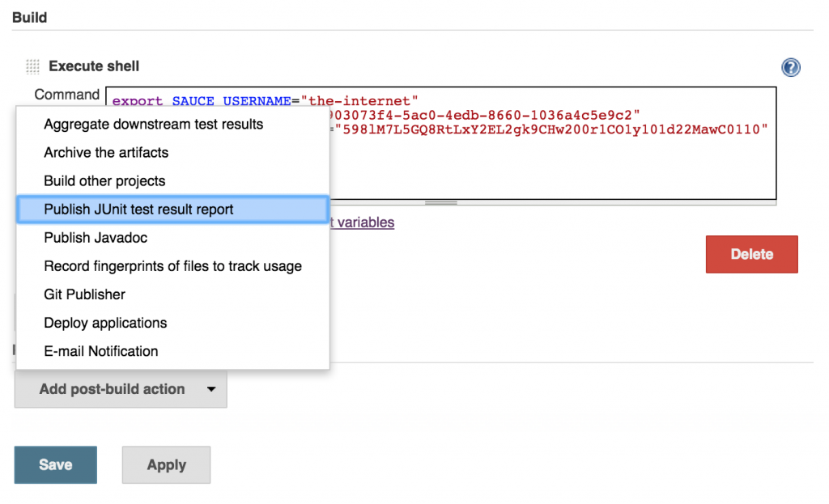
Task: Click the textarea resize grip
Action: coord(441,201)
